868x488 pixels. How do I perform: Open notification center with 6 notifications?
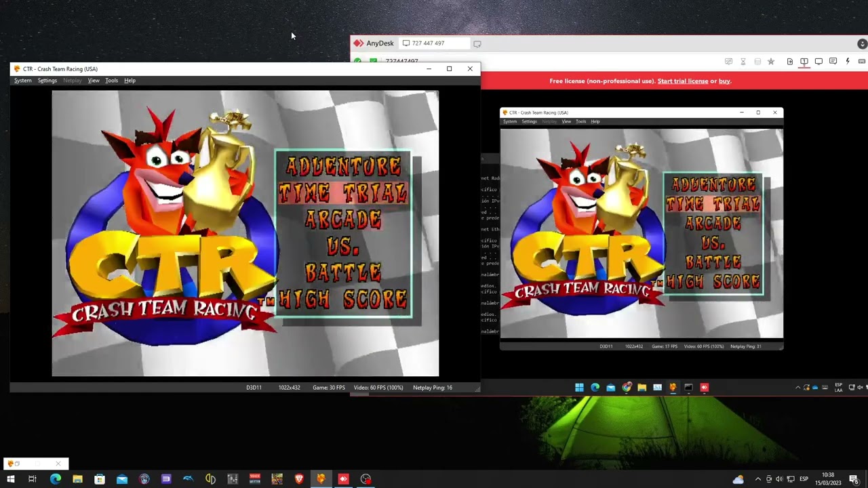854,479
